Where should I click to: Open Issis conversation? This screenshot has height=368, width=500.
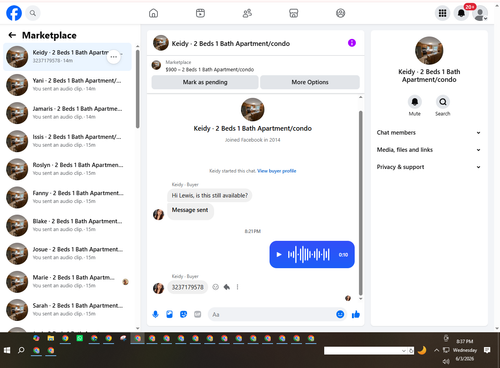click(68, 141)
